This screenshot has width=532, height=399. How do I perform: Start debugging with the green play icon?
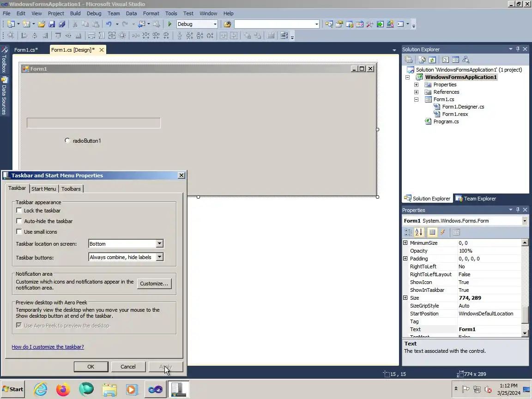click(169, 24)
